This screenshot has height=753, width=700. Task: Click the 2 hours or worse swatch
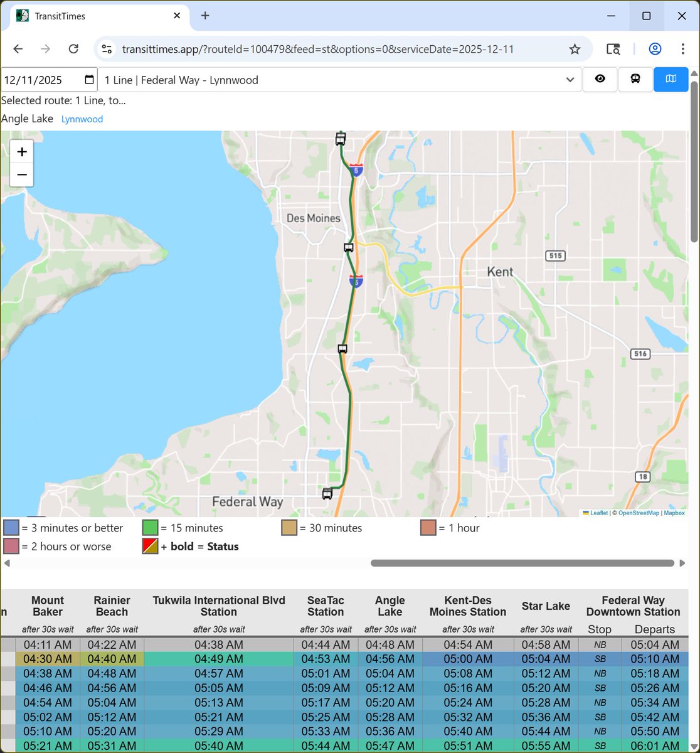[11, 547]
